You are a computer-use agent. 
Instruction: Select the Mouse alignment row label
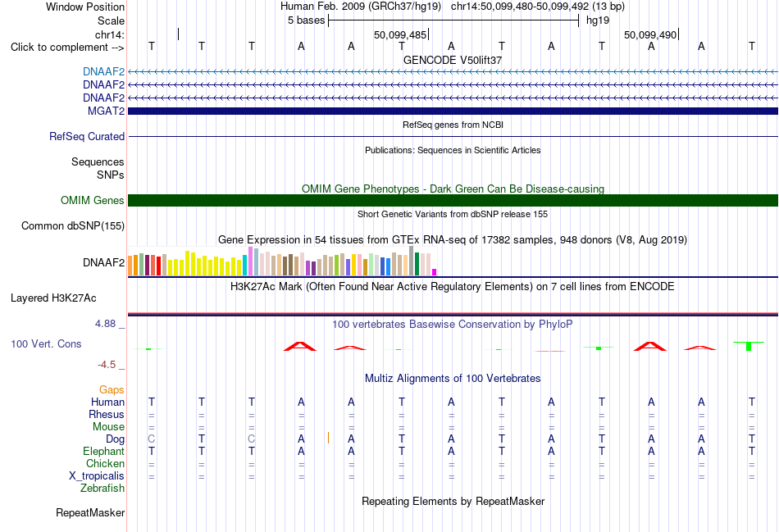(x=109, y=427)
